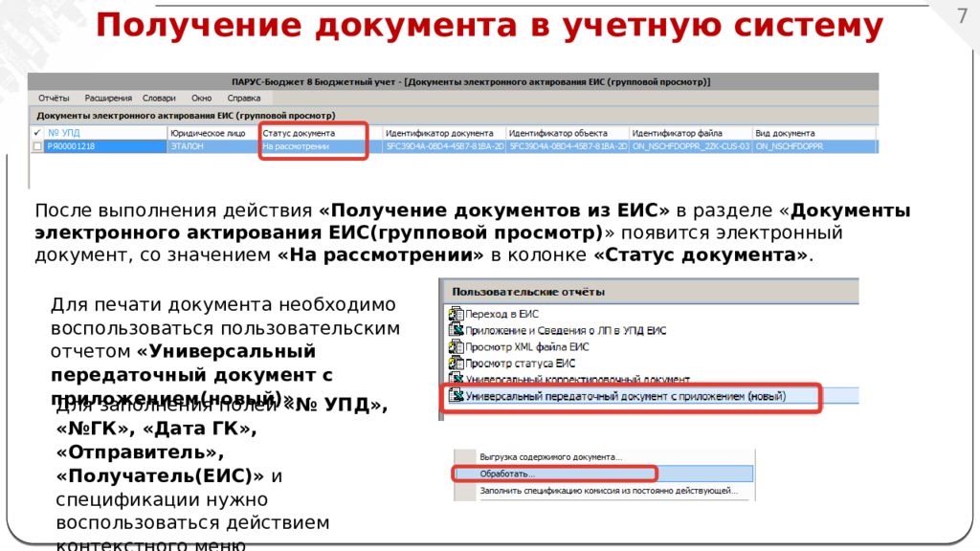Open the «Окно» menu
Viewport: 980px width, 551px height.
click(x=201, y=99)
